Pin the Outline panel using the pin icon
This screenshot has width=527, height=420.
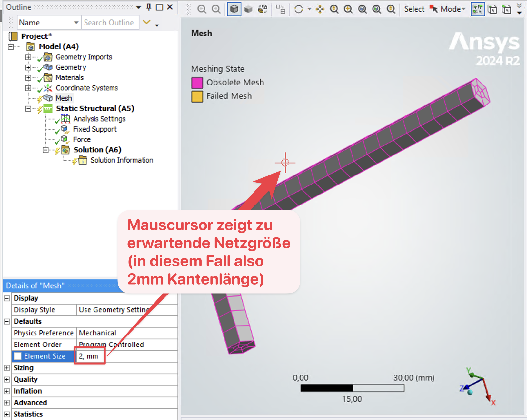point(148,7)
